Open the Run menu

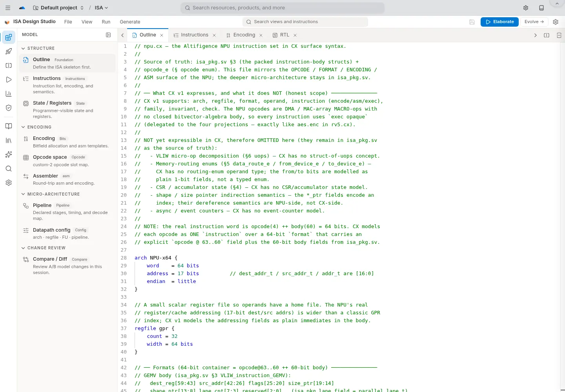(106, 22)
